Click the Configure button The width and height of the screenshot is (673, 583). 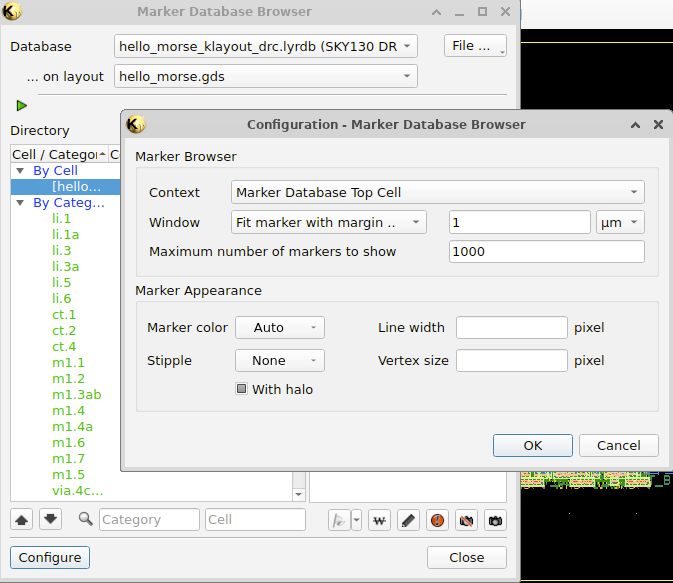tap(50, 557)
